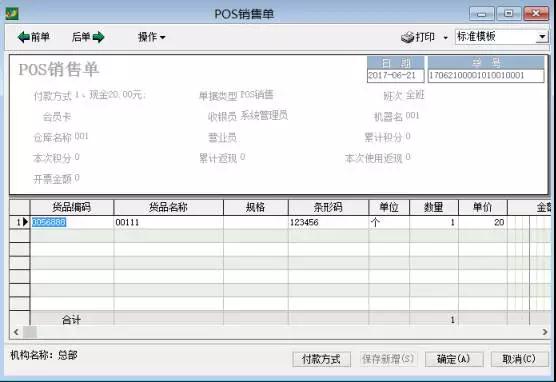Image resolution: width=556 pixels, height=382 pixels.
Task: Select the 货品编码 column header
Action: pos(72,207)
